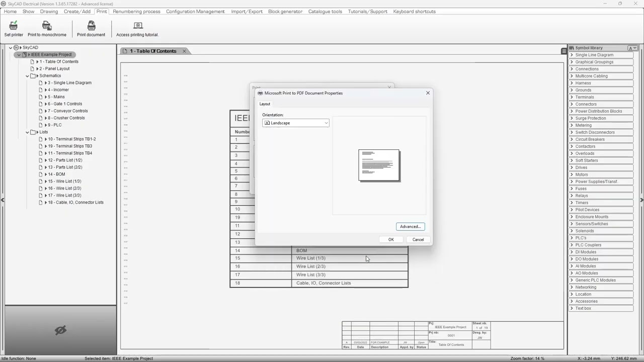644x362 pixels.
Task: Open the Home menu
Action: [10, 11]
